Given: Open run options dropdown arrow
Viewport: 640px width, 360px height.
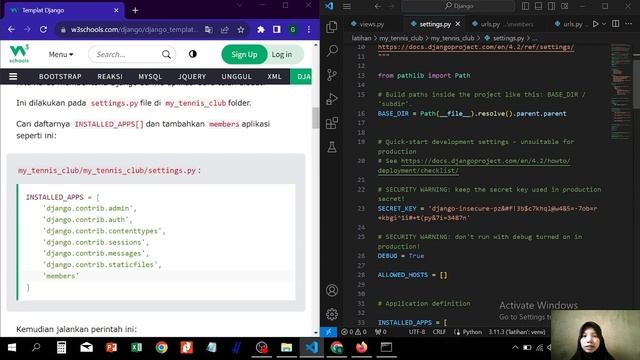Looking at the screenshot, I should [x=604, y=24].
